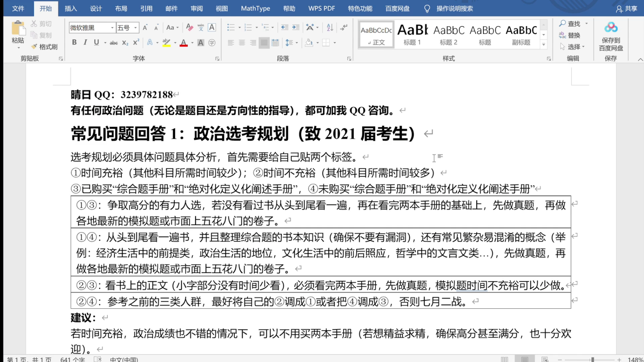Switch to the Layout tab
The width and height of the screenshot is (644, 362).
(x=121, y=8)
